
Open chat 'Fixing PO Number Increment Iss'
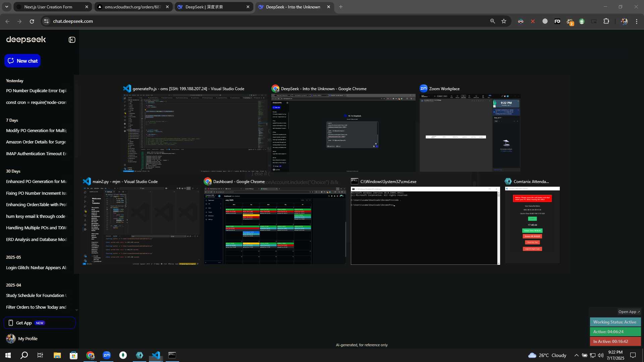click(x=36, y=193)
